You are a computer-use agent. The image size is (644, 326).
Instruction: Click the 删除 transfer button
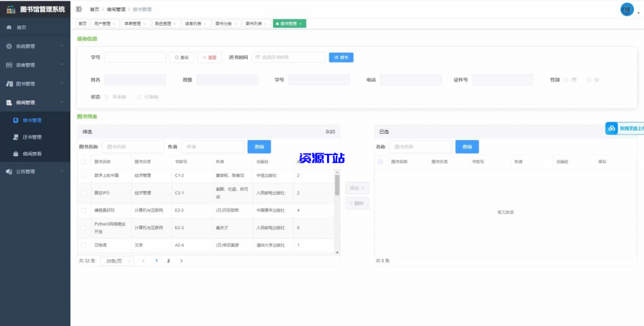click(x=357, y=204)
